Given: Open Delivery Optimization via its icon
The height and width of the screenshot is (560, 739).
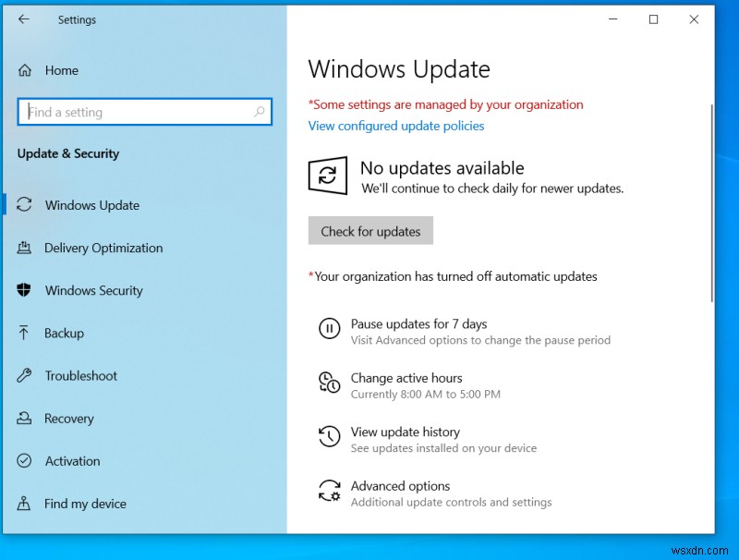Looking at the screenshot, I should point(23,248).
